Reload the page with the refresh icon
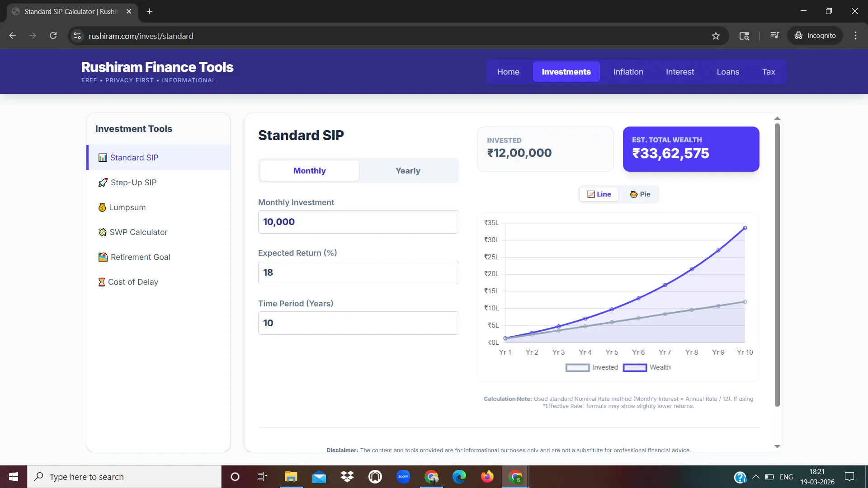This screenshot has width=868, height=488. tap(53, 36)
